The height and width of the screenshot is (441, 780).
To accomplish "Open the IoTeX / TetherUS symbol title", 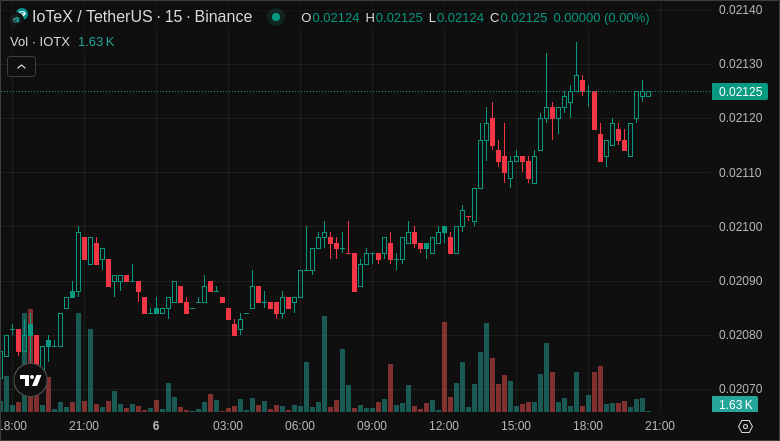I will 142,17.
